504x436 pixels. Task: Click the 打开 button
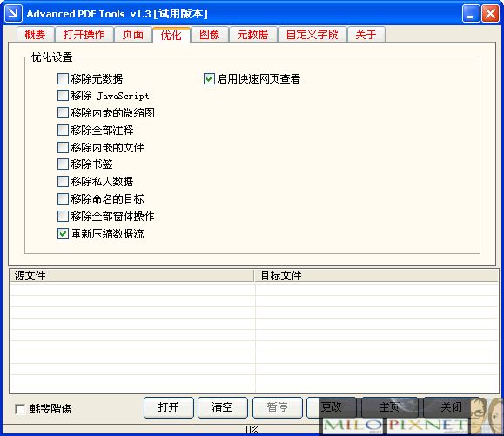click(169, 407)
